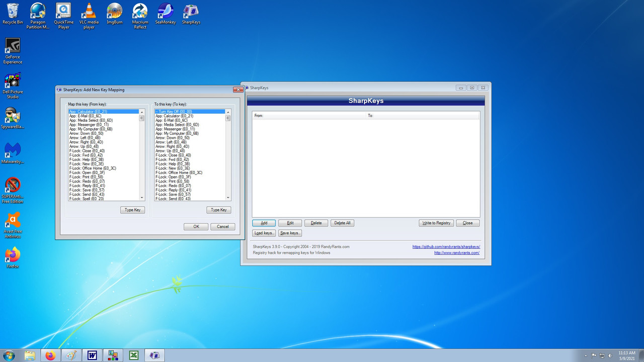Open GeForce Experience desktop shortcut
The height and width of the screenshot is (362, 644).
(x=13, y=51)
